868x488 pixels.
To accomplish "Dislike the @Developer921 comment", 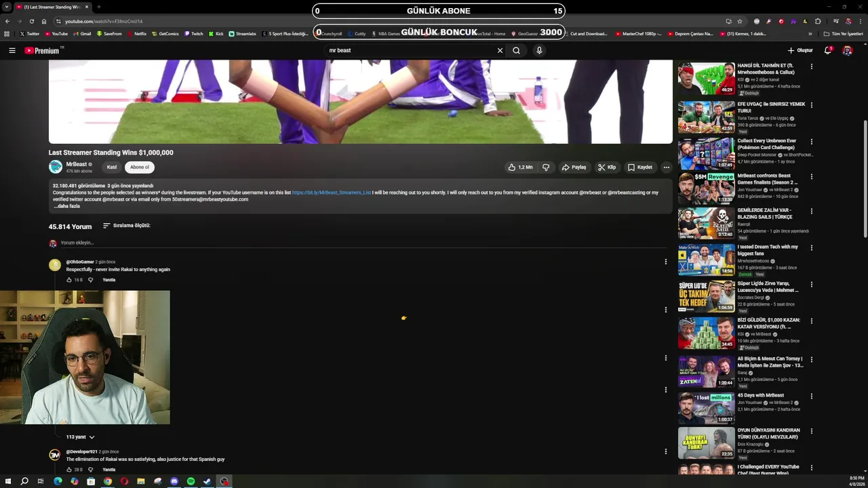I will tap(90, 469).
